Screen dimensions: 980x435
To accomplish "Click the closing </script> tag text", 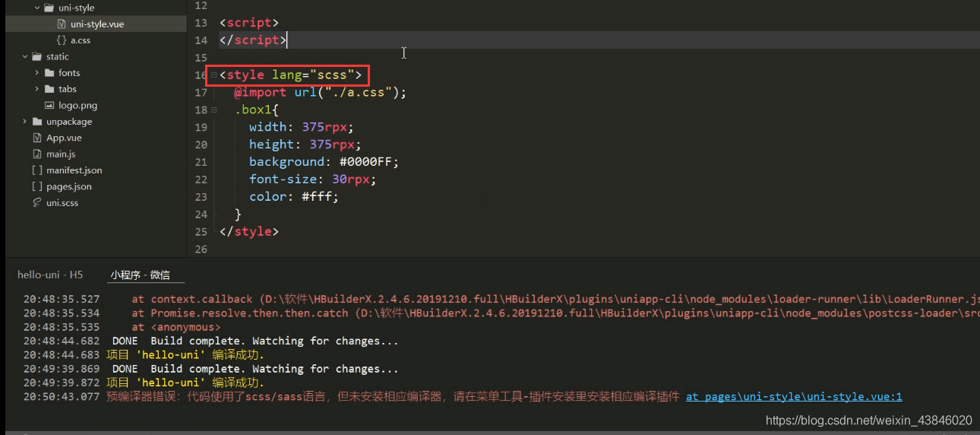I will click(x=253, y=40).
